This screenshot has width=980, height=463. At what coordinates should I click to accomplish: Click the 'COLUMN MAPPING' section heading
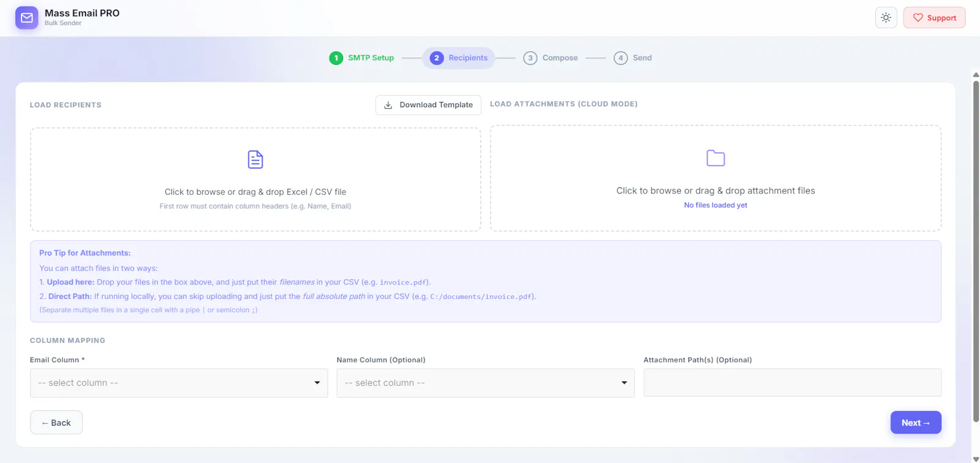pyautogui.click(x=67, y=341)
